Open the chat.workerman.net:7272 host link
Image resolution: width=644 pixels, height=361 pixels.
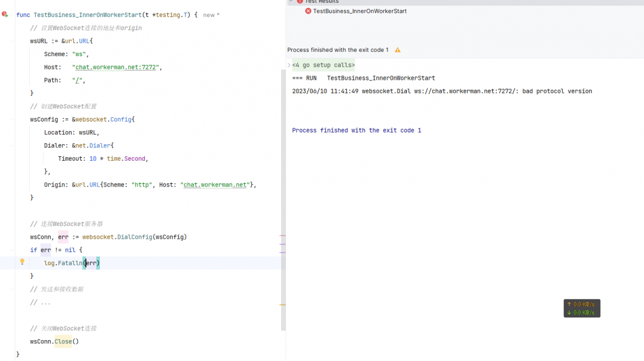click(116, 67)
